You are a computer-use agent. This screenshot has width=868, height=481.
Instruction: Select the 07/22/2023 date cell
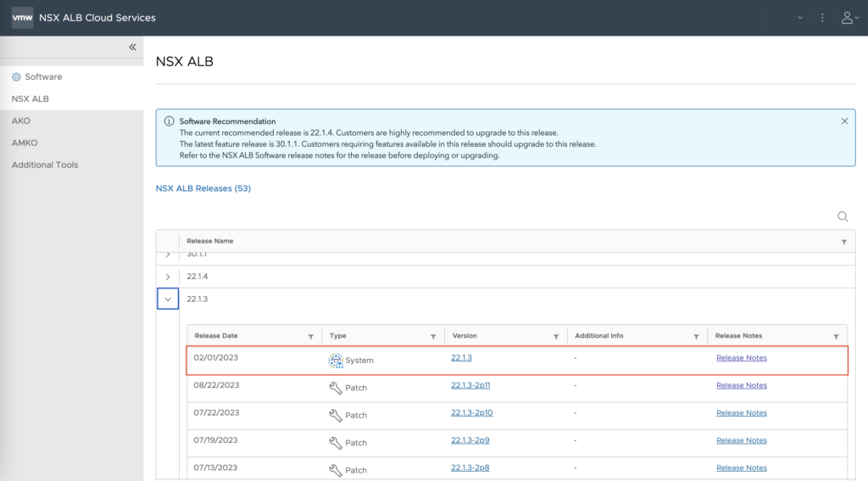[216, 413]
